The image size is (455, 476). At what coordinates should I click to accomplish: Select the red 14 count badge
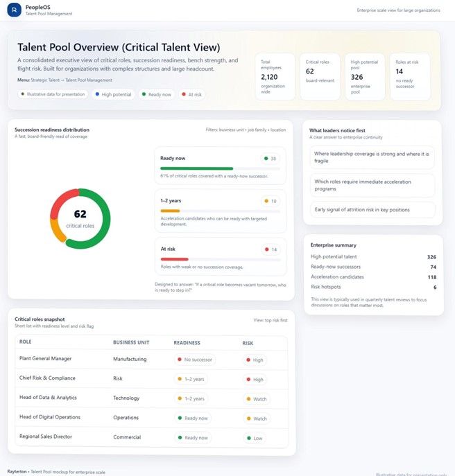tap(270, 249)
